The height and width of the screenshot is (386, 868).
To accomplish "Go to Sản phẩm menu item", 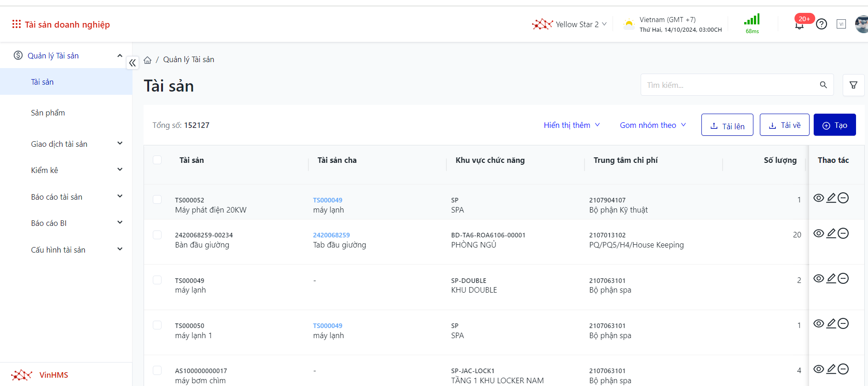I will tap(48, 113).
